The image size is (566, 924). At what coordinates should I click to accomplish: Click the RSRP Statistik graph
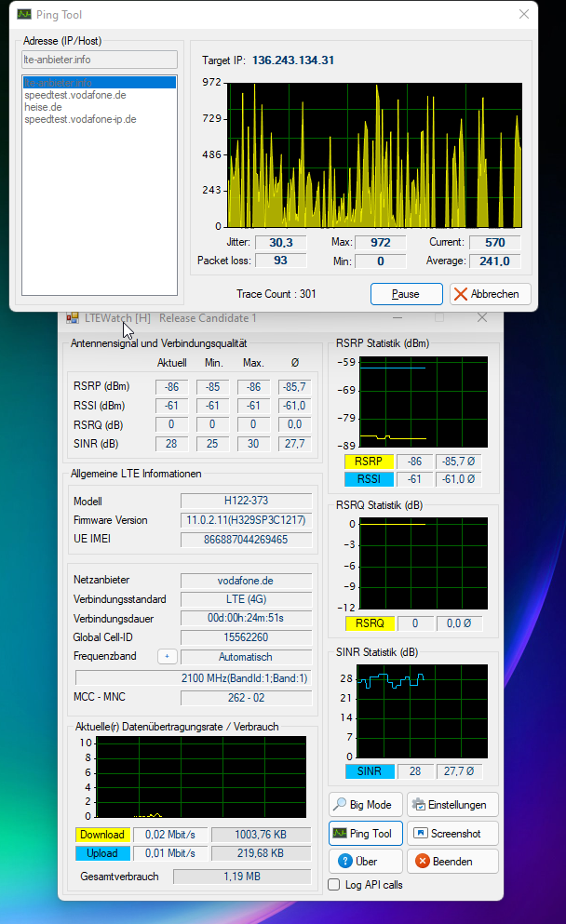[424, 402]
